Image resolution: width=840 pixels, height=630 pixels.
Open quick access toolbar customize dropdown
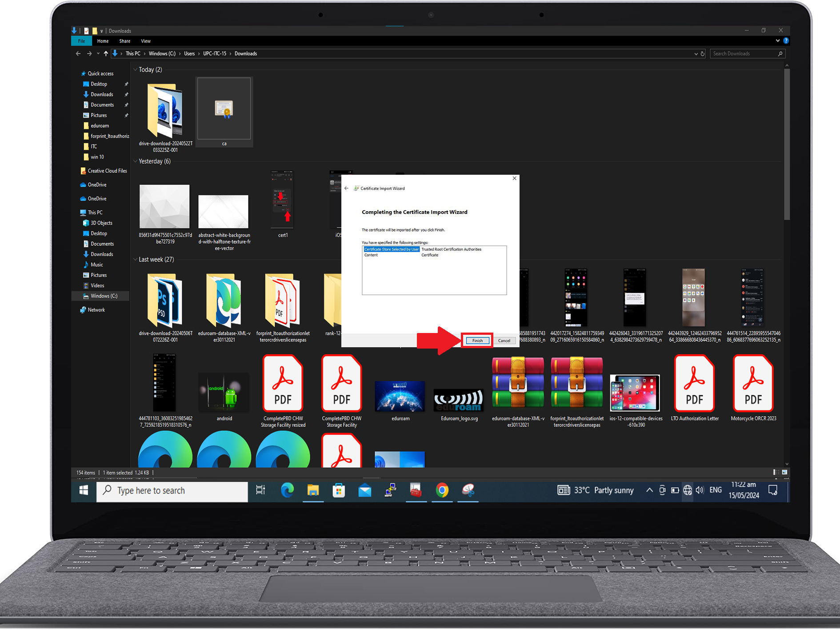pyautogui.click(x=102, y=31)
